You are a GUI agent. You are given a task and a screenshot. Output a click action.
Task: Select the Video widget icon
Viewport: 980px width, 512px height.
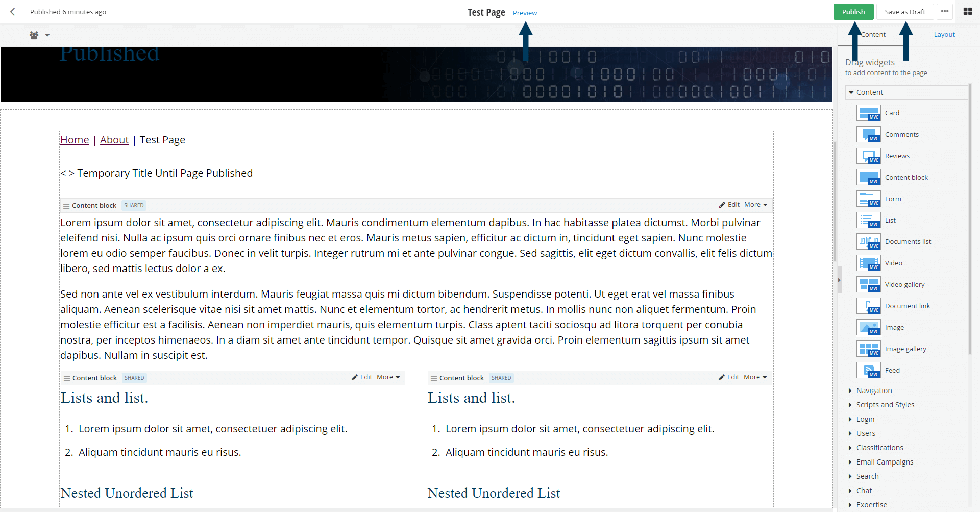click(868, 263)
